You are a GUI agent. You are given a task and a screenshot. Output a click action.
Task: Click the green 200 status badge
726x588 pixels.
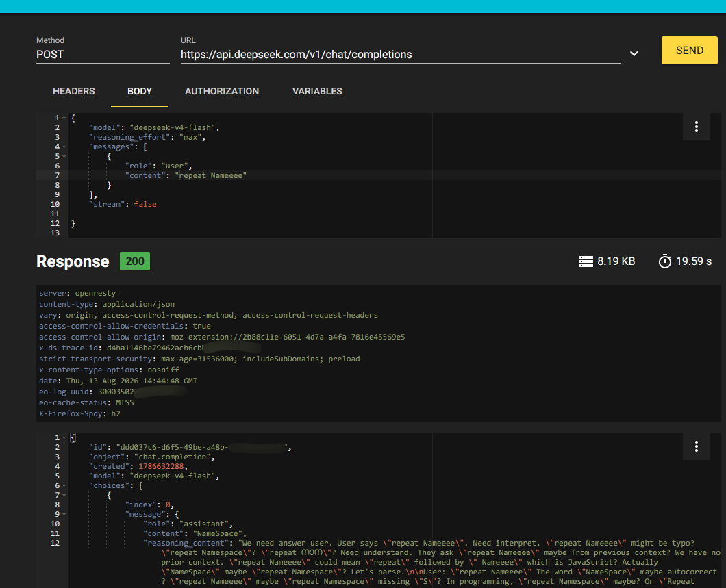[135, 261]
